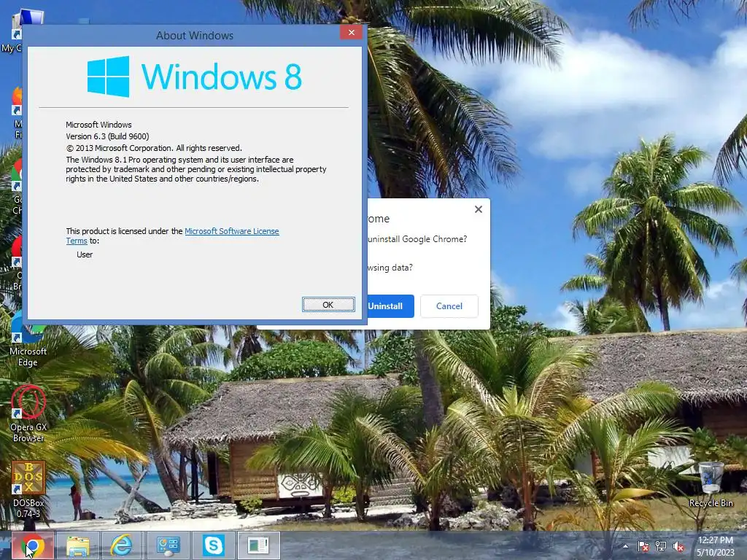
Task: Click the licensed user name 'User'
Action: click(x=85, y=254)
